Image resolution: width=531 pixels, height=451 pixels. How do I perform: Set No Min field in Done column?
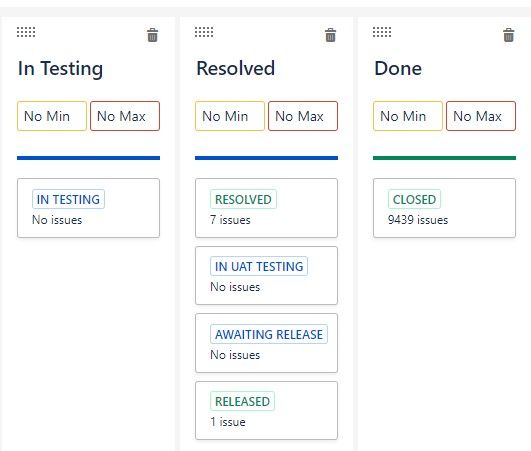click(408, 116)
